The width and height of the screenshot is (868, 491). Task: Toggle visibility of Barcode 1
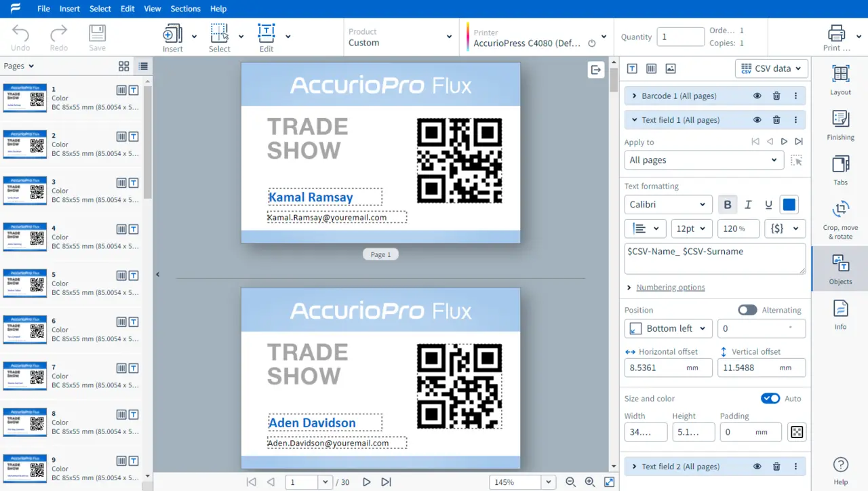pyautogui.click(x=757, y=96)
